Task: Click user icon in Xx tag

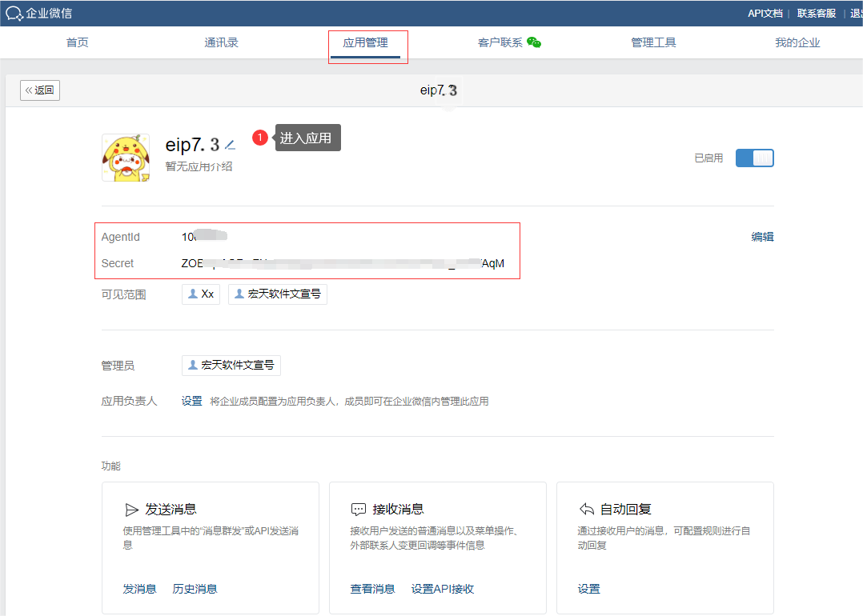Action: click(x=193, y=294)
